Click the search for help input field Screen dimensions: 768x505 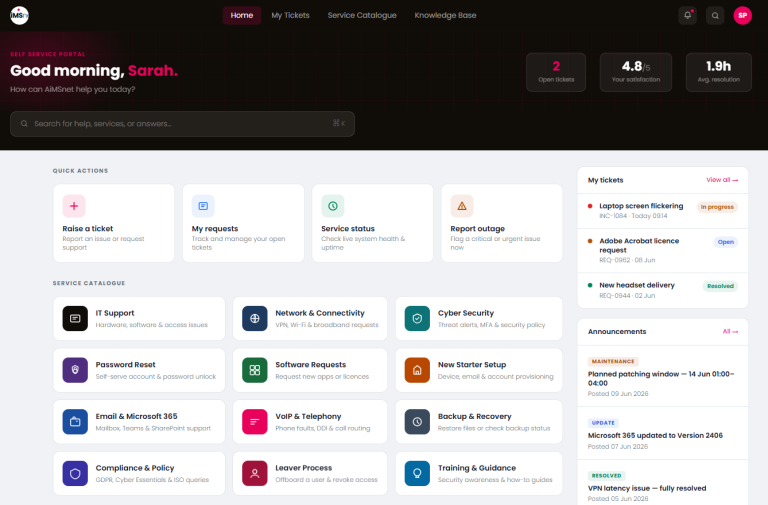182,124
